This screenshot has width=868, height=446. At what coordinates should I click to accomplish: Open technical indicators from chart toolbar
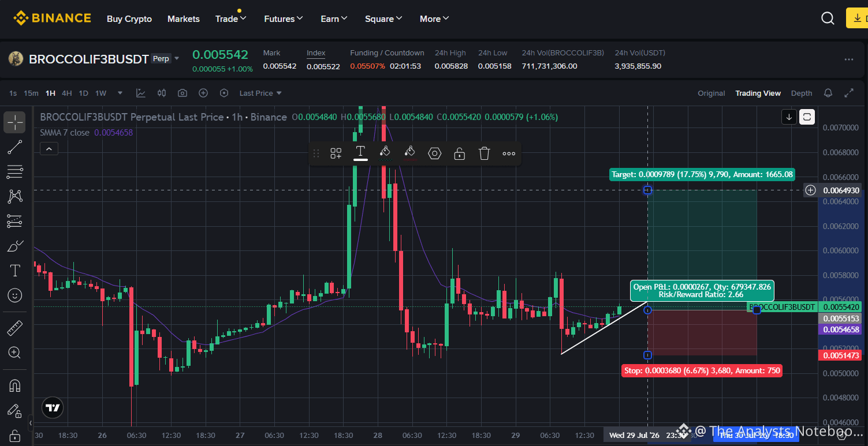coord(141,93)
